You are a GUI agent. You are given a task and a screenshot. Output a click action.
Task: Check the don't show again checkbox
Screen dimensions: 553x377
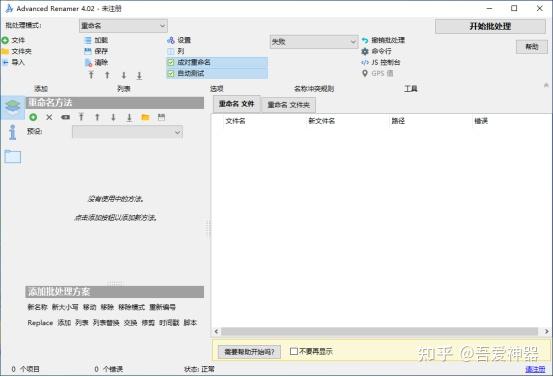tap(293, 351)
